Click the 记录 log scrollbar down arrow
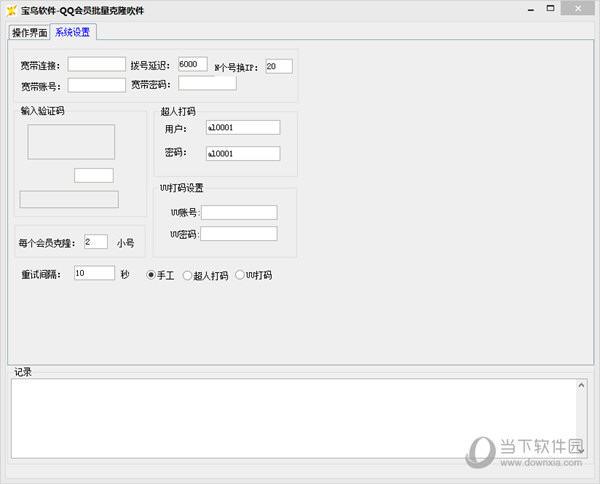 [x=581, y=451]
